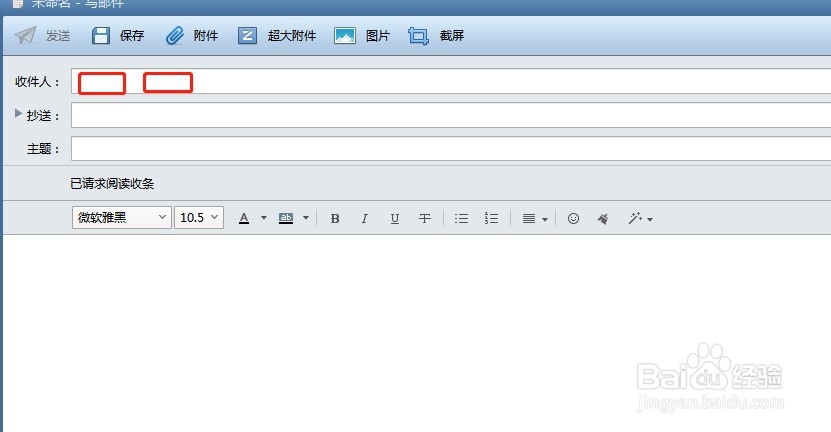
Task: Toggle underline formatting
Action: click(x=394, y=218)
